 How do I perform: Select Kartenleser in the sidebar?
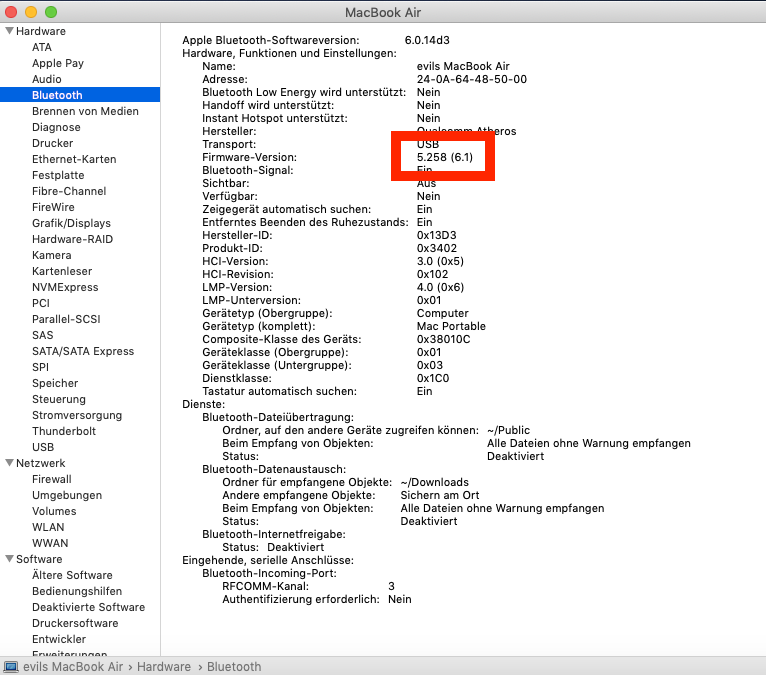coord(62,271)
